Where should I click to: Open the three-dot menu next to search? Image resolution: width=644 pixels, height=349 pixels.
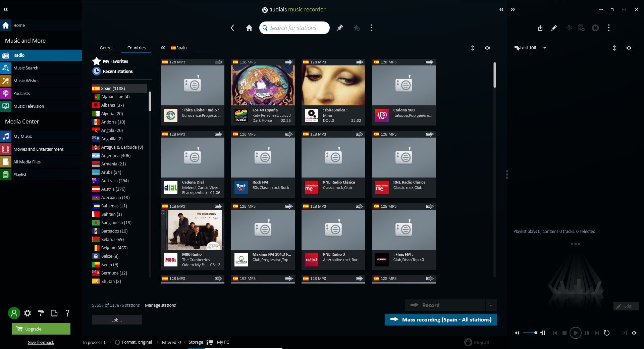(371, 28)
